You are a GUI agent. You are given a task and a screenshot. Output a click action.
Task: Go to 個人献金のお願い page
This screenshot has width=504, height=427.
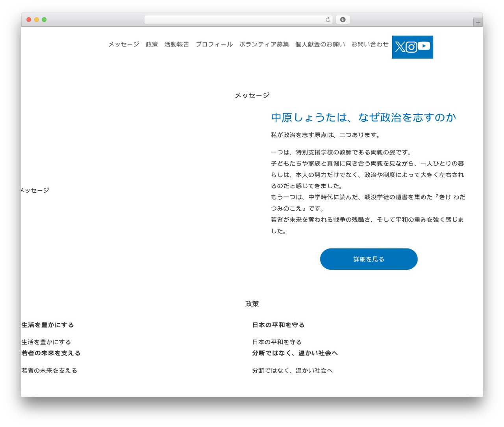[x=320, y=45]
